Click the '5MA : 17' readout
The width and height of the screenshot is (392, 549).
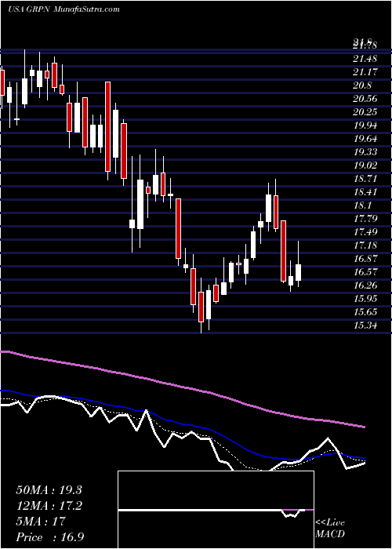click(x=41, y=522)
